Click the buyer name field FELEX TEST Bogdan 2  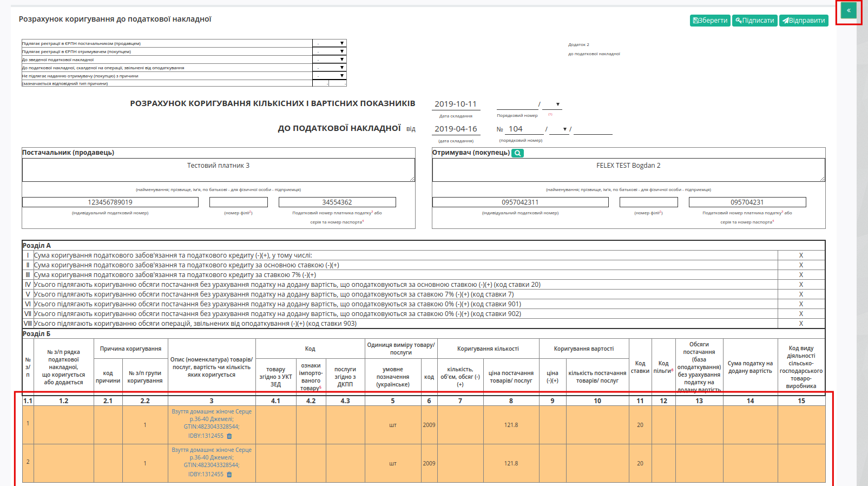(629, 170)
